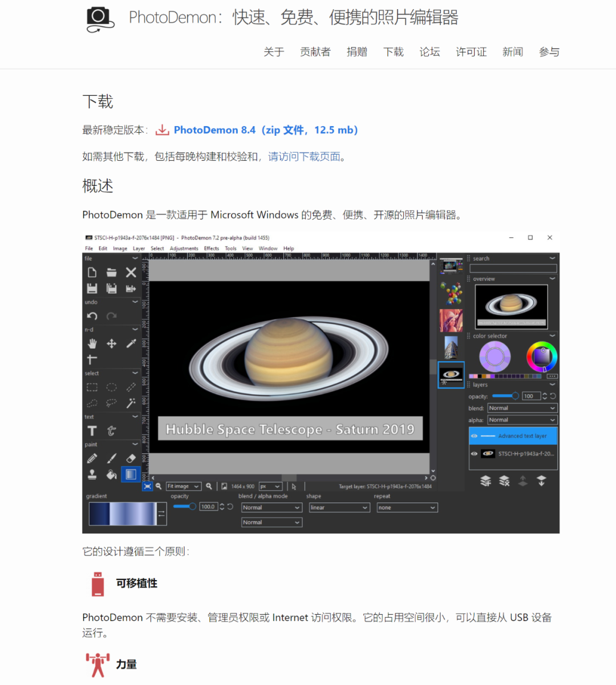Hide the Advanced text layer eye
The height and width of the screenshot is (685, 616).
click(x=474, y=436)
